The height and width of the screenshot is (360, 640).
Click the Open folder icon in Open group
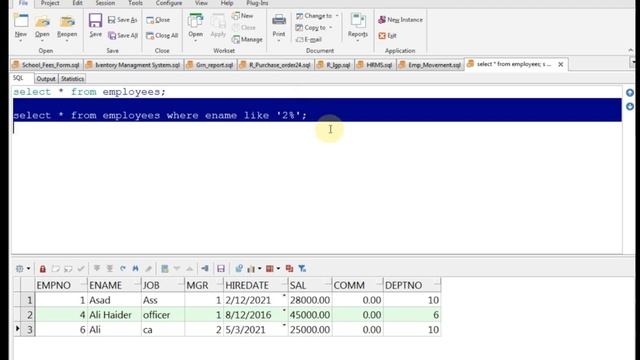[x=42, y=21]
